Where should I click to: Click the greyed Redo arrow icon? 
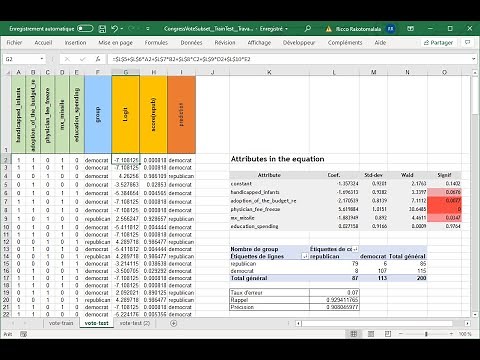131,29
